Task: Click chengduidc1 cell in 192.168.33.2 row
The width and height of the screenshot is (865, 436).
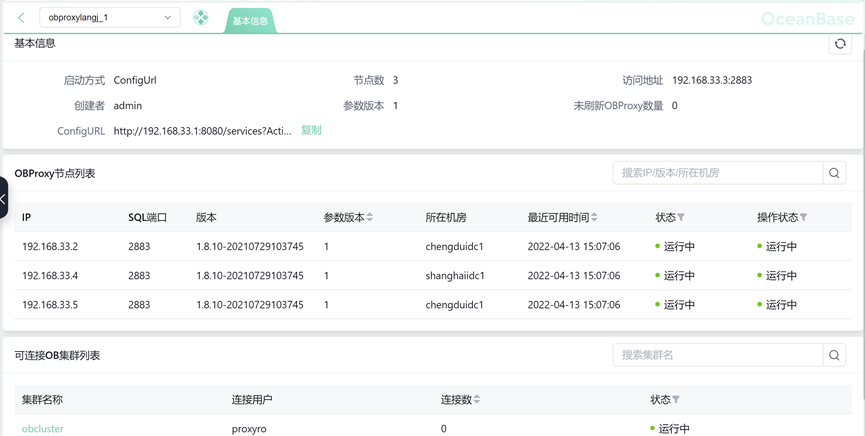Action: click(454, 247)
